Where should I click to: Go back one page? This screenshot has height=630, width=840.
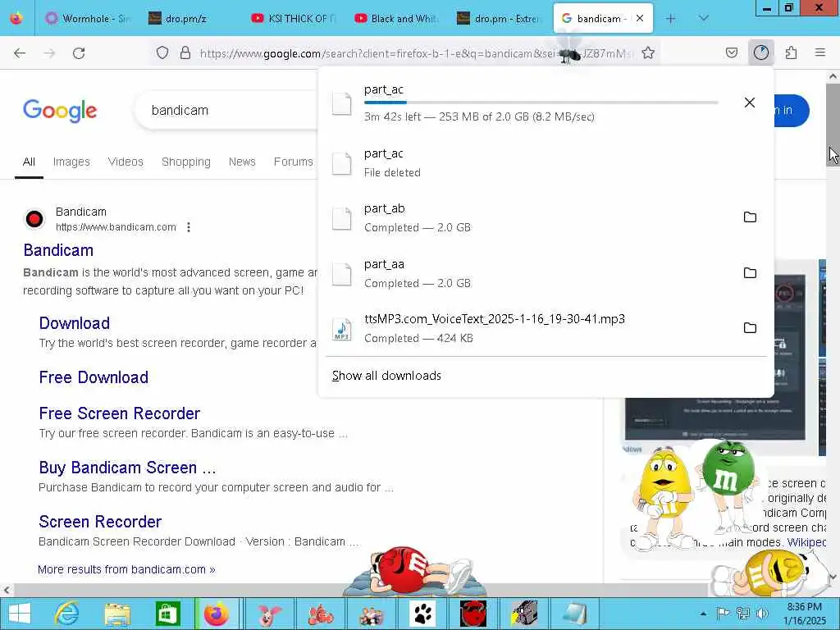pos(20,52)
